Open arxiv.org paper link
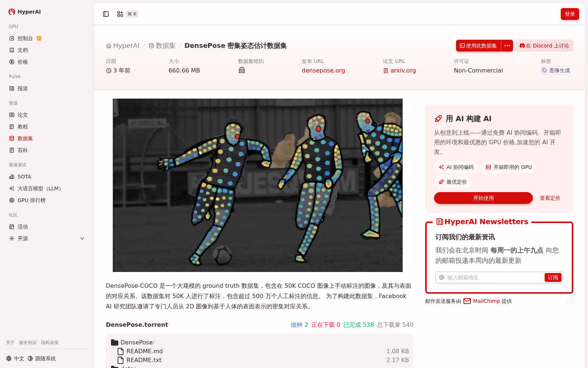This screenshot has height=368, width=588. (x=399, y=70)
